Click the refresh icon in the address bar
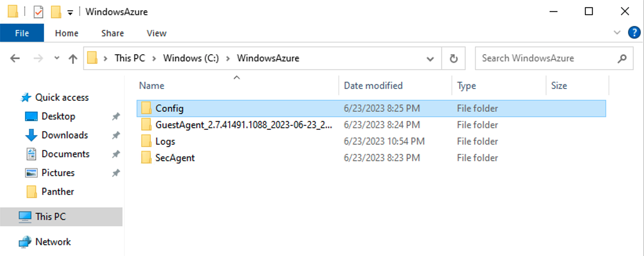 (454, 58)
